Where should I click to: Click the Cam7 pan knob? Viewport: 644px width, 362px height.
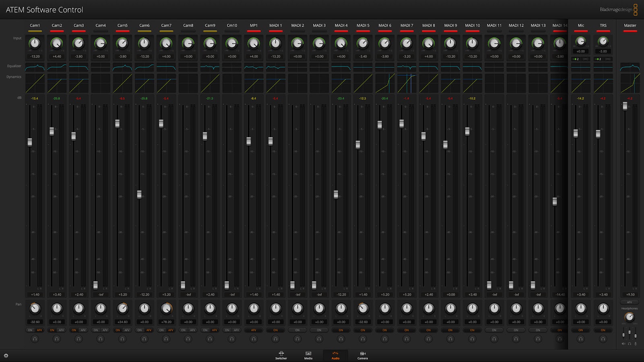pyautogui.click(x=166, y=309)
